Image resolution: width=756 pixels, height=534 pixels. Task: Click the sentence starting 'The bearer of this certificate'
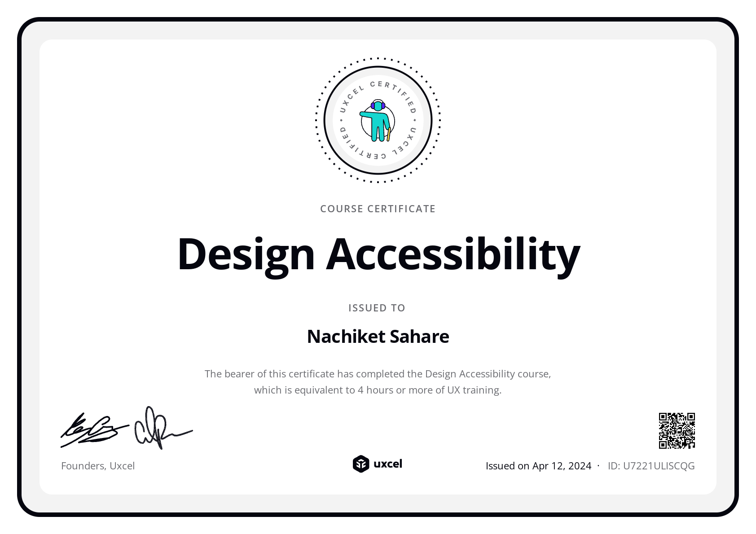[378, 374]
